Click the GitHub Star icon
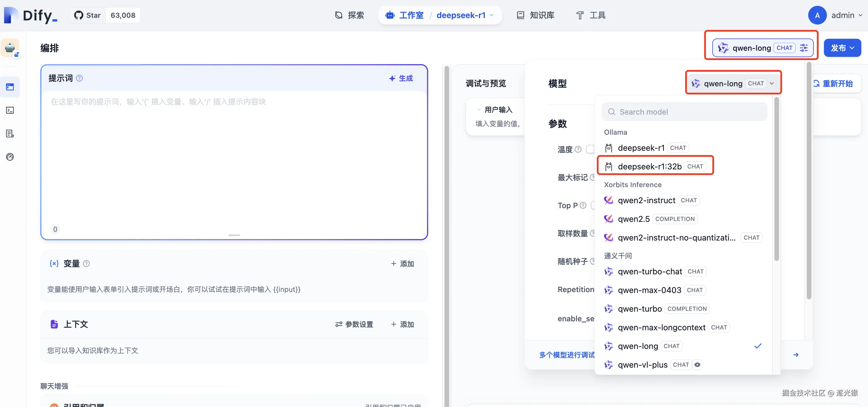The image size is (868, 407). click(78, 15)
